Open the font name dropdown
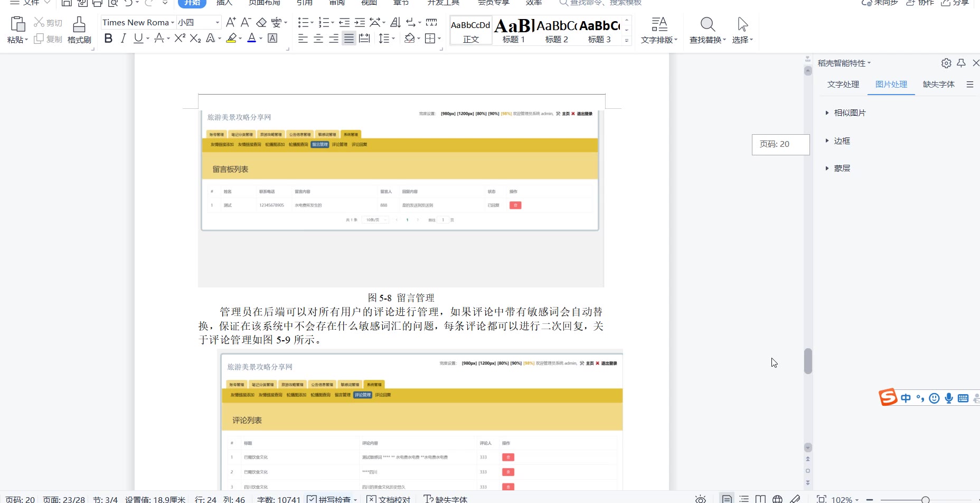 (x=172, y=22)
